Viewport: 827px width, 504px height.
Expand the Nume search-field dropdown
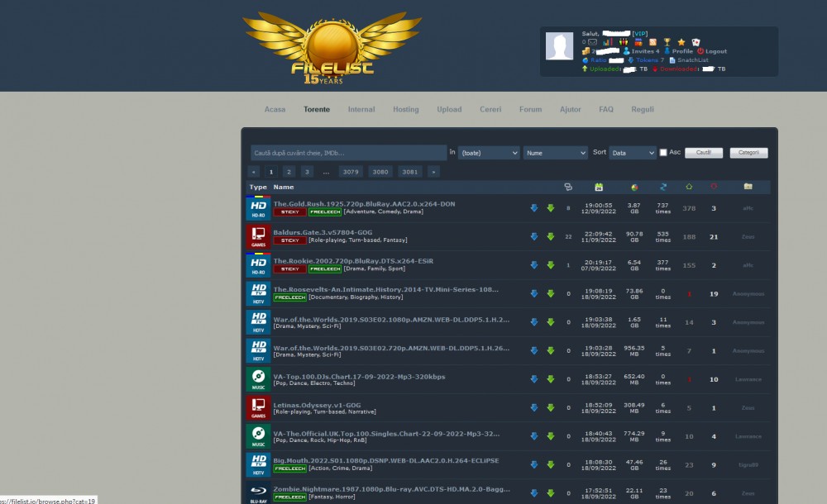(x=555, y=153)
